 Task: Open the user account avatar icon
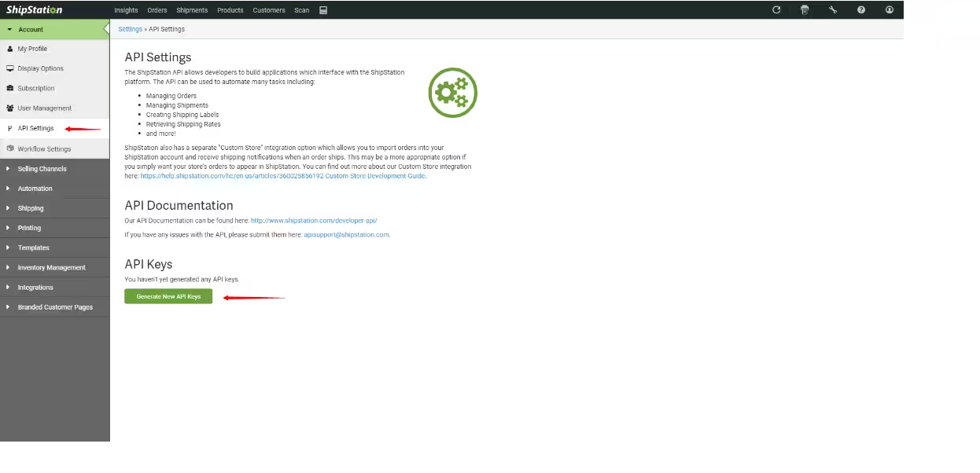pyautogui.click(x=890, y=10)
